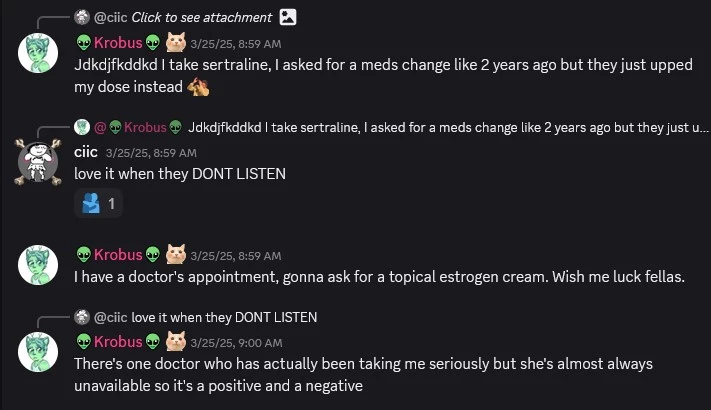Open the username ciic in message header
The height and width of the screenshot is (410, 711).
[86, 151]
